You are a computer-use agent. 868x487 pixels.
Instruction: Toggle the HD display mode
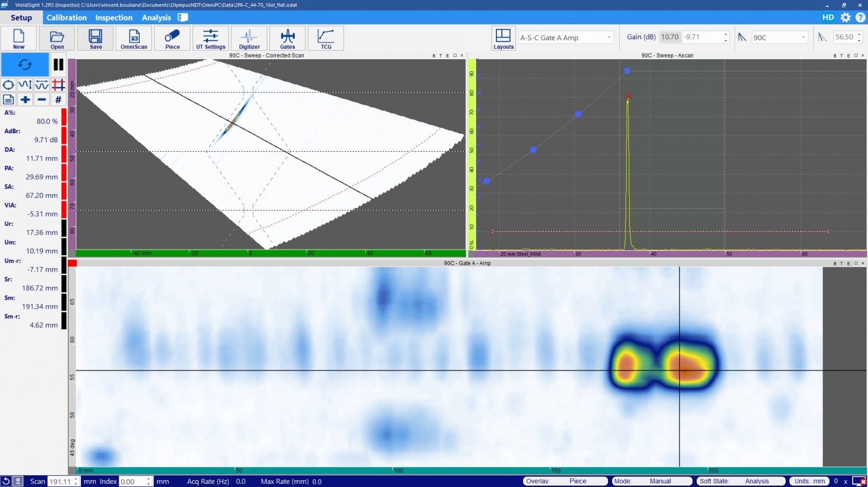coord(828,17)
